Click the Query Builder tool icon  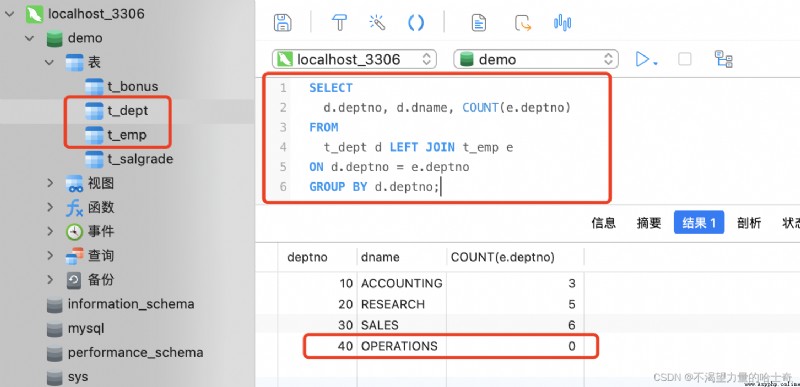(x=339, y=22)
